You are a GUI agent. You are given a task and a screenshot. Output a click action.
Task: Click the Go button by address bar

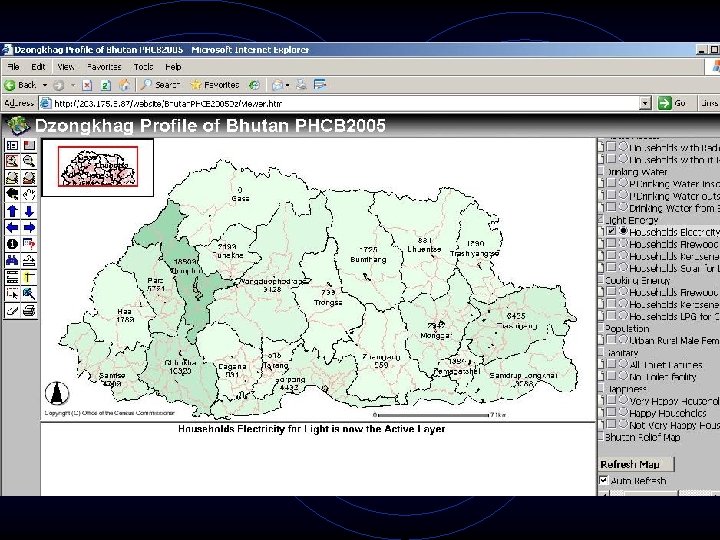pyautogui.click(x=672, y=103)
